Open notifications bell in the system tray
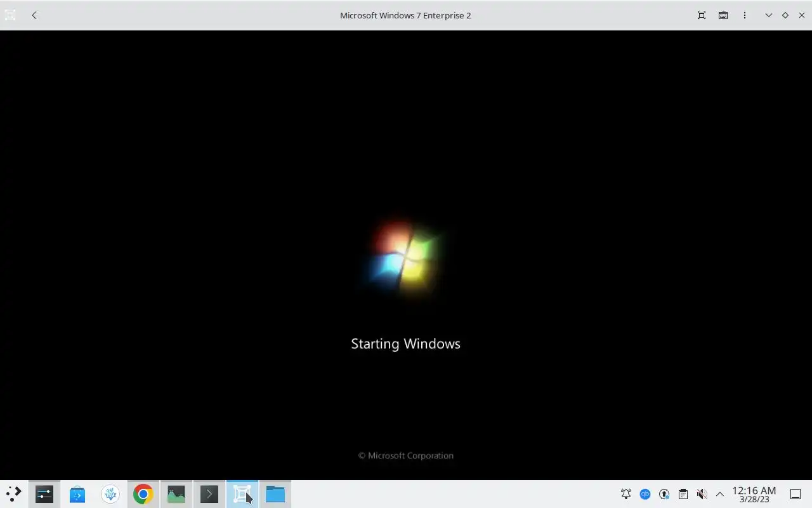 click(626, 494)
